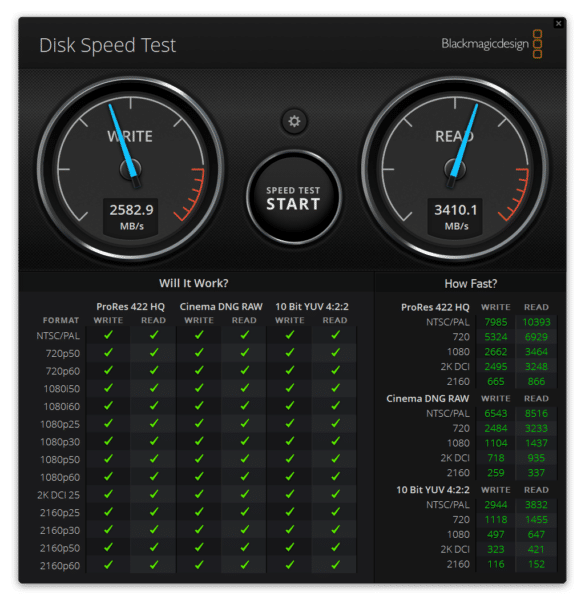Click the 1104 write value
The height and width of the screenshot is (604, 585).
click(x=496, y=443)
